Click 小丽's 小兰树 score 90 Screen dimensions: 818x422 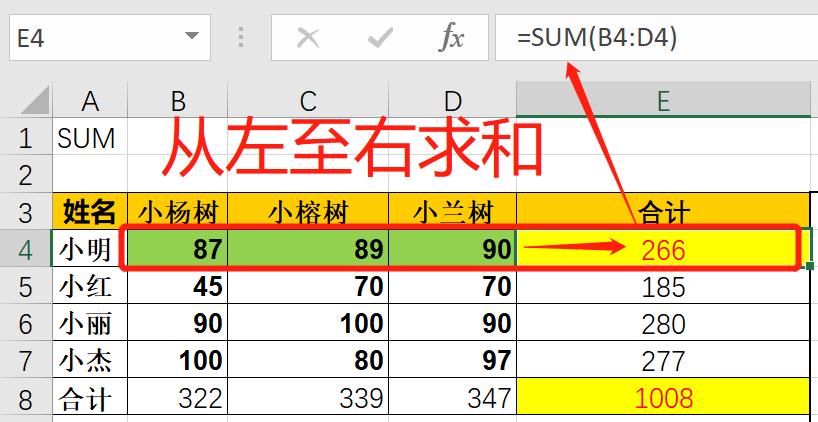452,323
